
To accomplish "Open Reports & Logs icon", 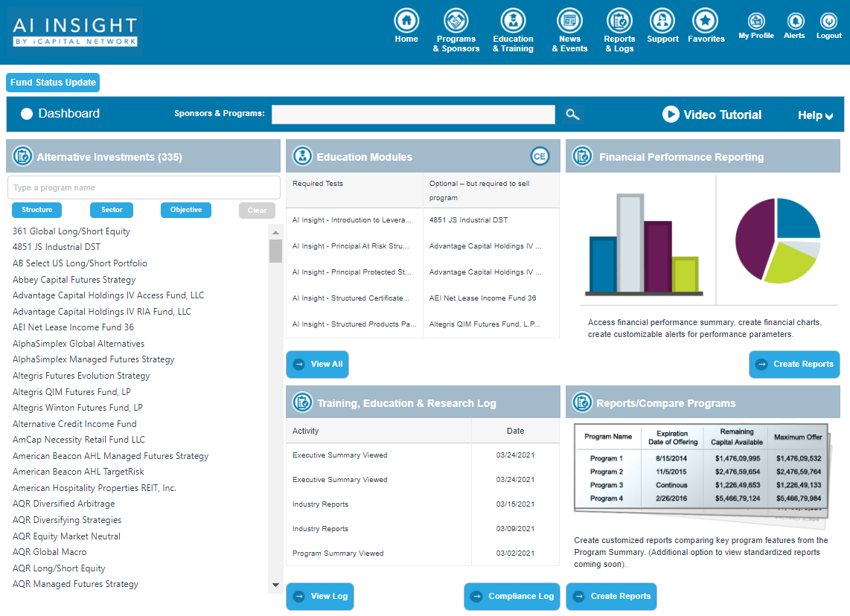I will tap(619, 21).
